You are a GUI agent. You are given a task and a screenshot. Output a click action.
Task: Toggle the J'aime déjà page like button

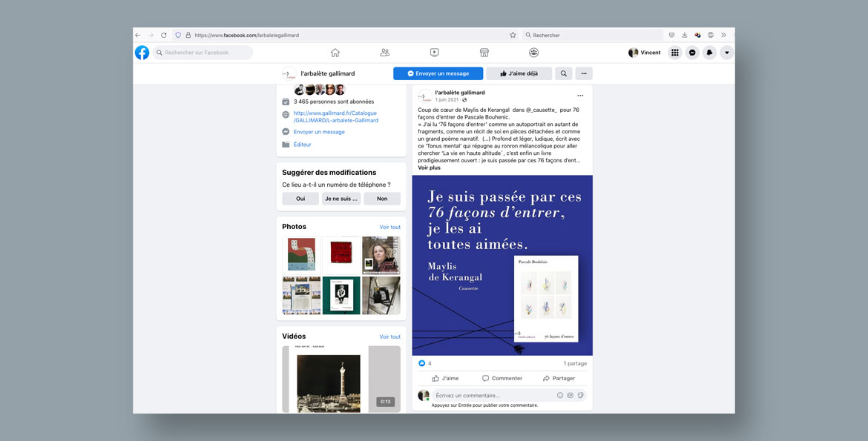tap(519, 73)
